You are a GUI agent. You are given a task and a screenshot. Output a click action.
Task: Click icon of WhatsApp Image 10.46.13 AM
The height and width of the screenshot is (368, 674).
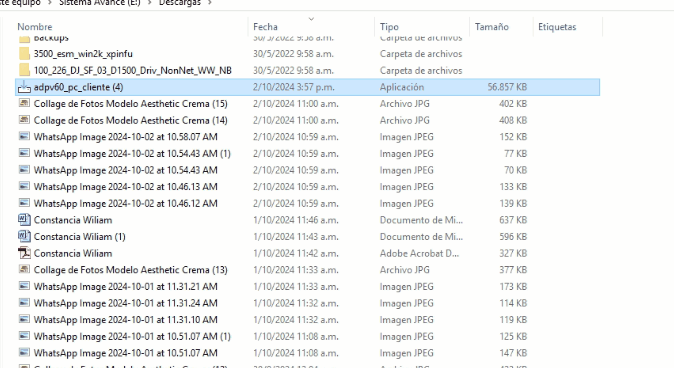(x=25, y=187)
